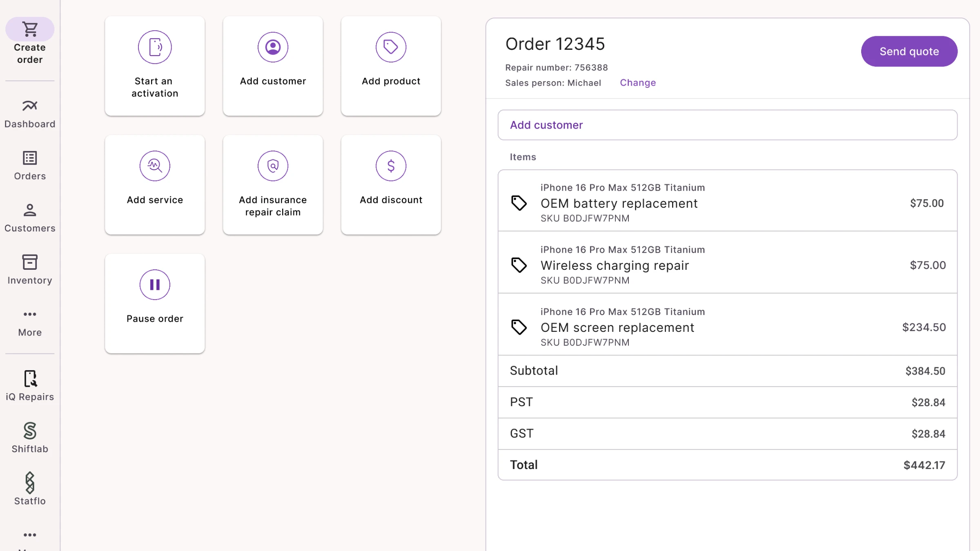
Task: Pause order using the pause icon
Action: click(x=155, y=285)
